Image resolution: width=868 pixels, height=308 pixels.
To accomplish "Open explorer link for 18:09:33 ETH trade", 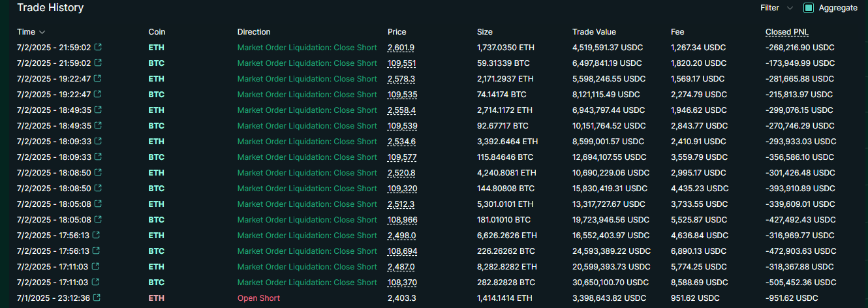I will pos(98,142).
